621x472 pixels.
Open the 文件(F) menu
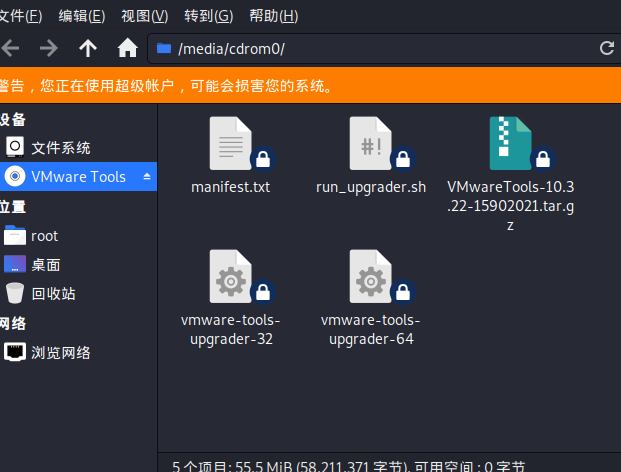[21, 16]
